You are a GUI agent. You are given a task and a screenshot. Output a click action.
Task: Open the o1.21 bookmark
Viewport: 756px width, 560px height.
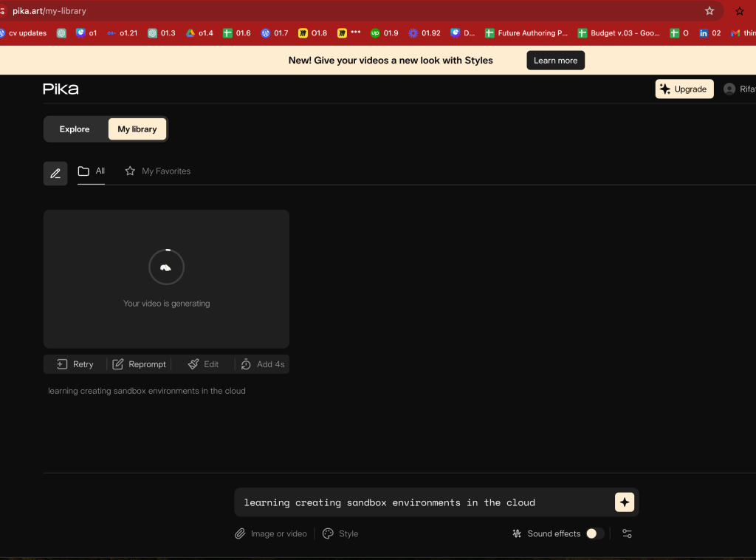123,33
